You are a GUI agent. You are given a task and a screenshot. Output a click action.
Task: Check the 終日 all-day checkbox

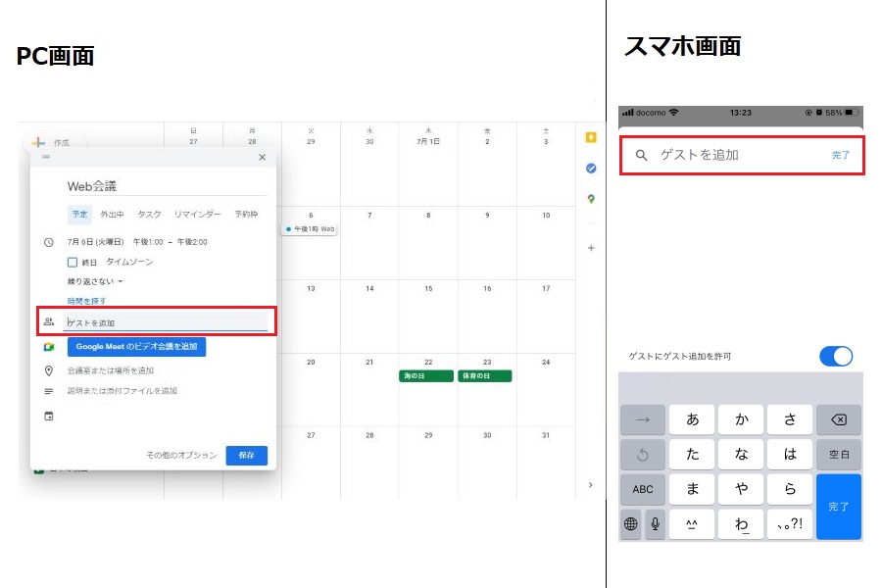point(73,262)
